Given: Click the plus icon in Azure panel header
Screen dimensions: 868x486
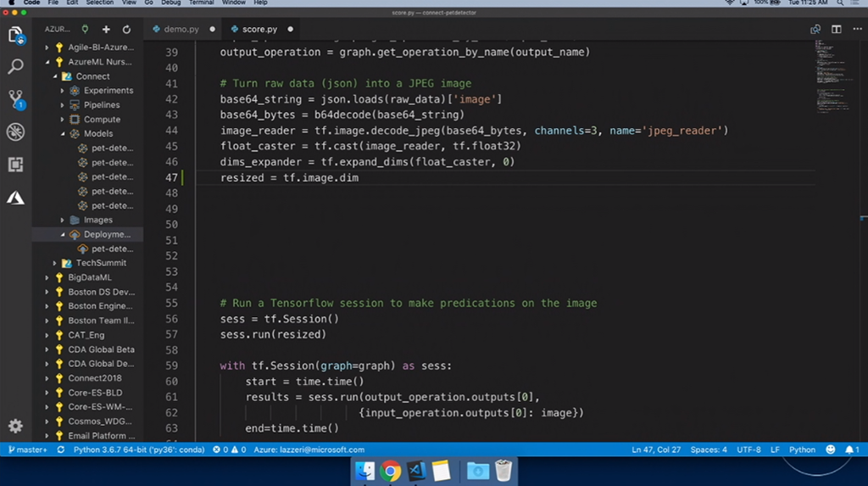Looking at the screenshot, I should [106, 29].
